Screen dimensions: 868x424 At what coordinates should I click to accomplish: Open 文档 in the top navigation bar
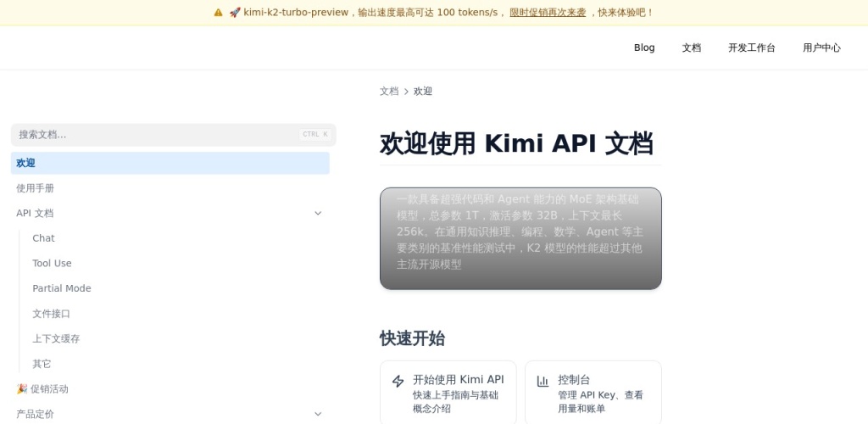click(692, 47)
